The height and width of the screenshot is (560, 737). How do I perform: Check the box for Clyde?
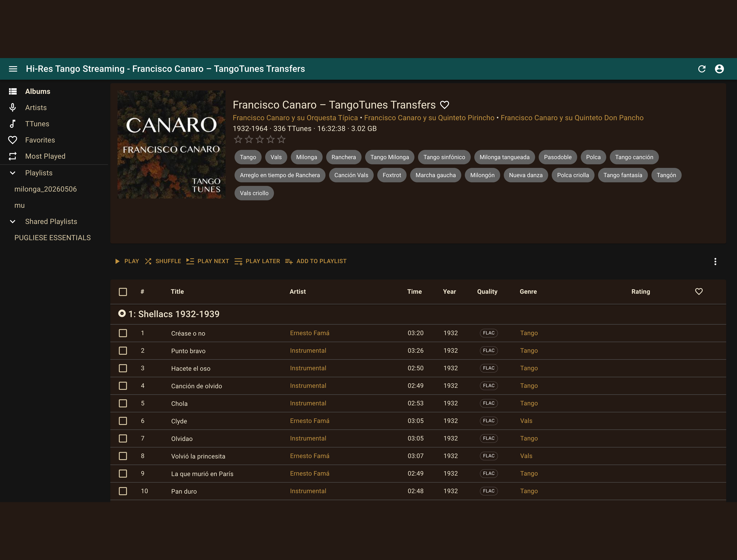point(123,421)
